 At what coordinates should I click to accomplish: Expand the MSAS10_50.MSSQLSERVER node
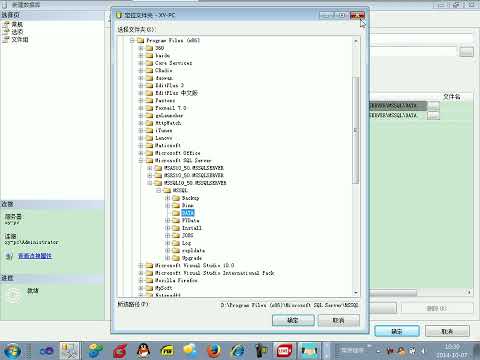(150, 168)
